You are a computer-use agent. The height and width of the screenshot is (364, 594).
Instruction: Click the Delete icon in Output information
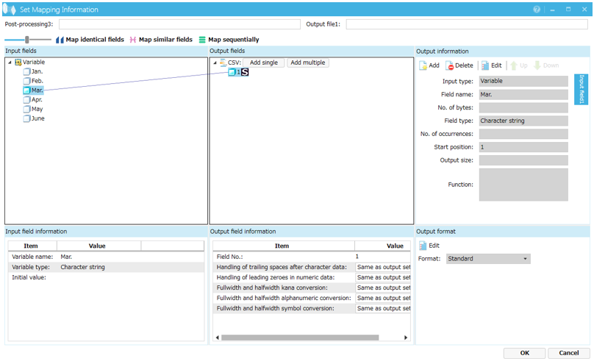tap(451, 65)
